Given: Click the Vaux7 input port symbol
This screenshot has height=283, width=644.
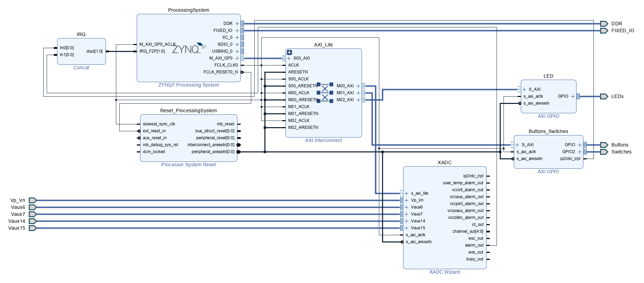Looking at the screenshot, I should click(33, 214).
